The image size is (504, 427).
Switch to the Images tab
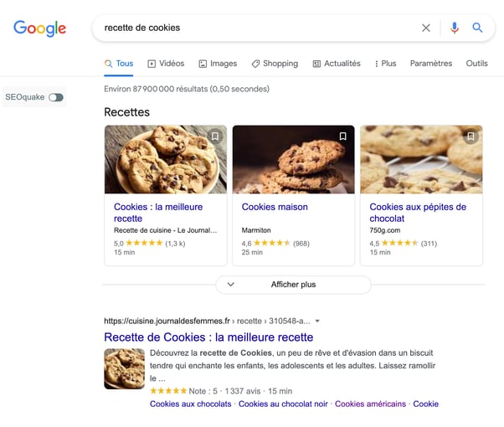(x=218, y=64)
